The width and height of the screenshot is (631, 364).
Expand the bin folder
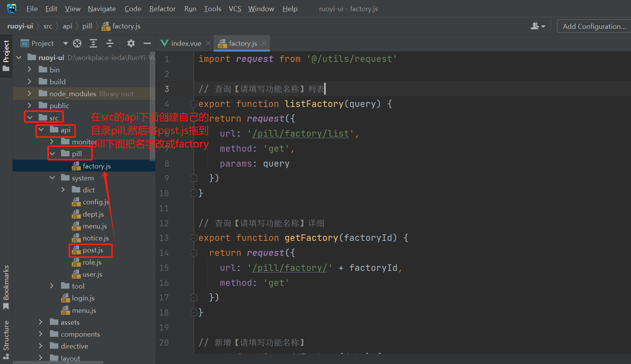(30, 70)
